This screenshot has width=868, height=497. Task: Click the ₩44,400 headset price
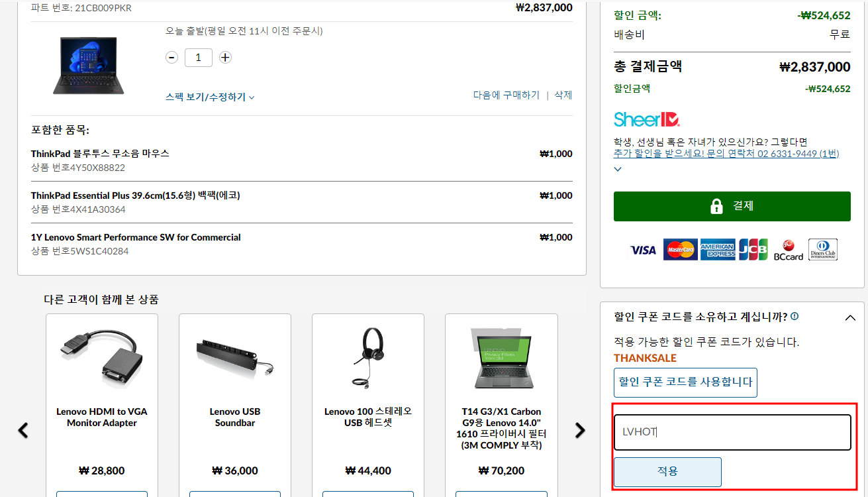[x=368, y=471]
